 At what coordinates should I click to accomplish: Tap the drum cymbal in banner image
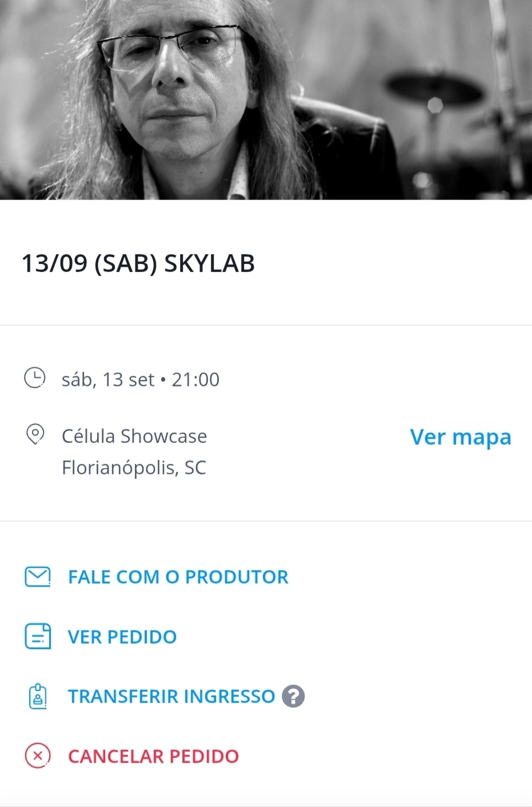tap(435, 87)
